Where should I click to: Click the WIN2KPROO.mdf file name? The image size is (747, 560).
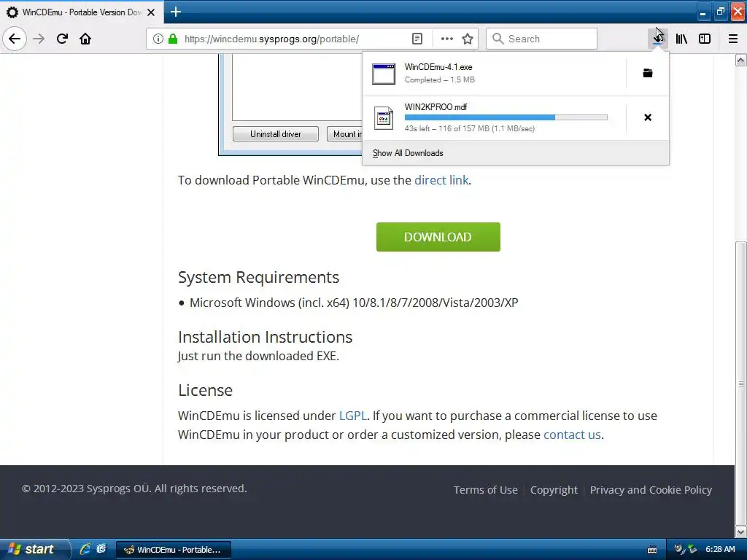(x=436, y=106)
